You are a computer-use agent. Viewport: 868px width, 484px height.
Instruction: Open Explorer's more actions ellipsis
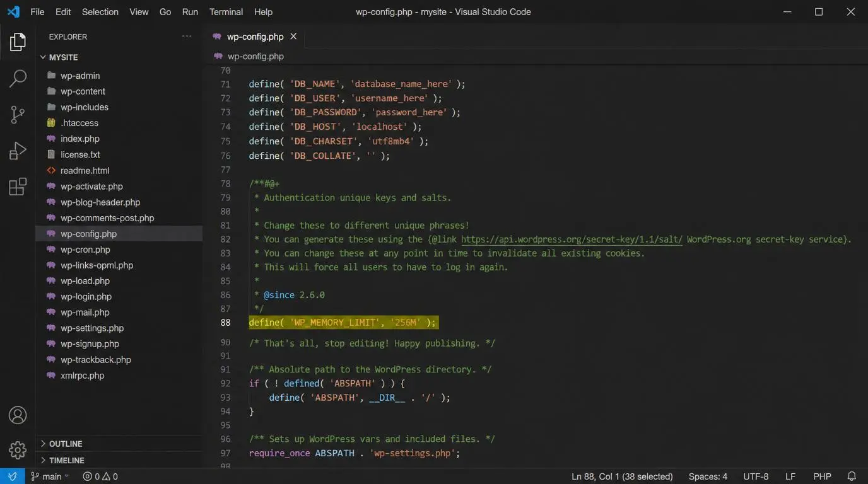click(x=187, y=37)
